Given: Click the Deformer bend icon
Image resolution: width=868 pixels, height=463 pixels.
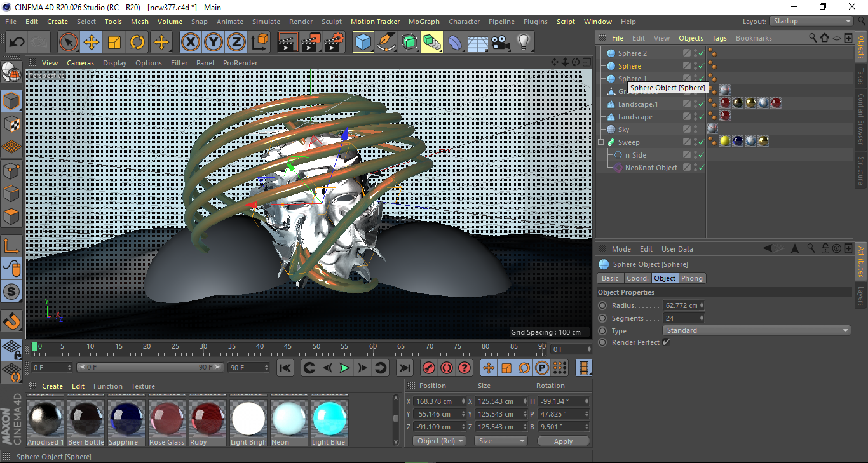Looking at the screenshot, I should (455, 43).
